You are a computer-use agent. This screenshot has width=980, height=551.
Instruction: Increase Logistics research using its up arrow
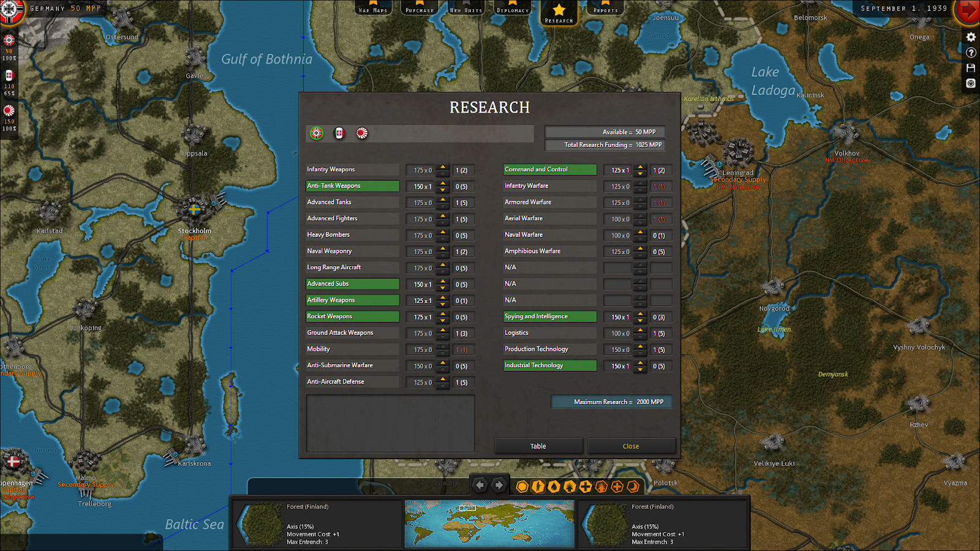coord(639,330)
